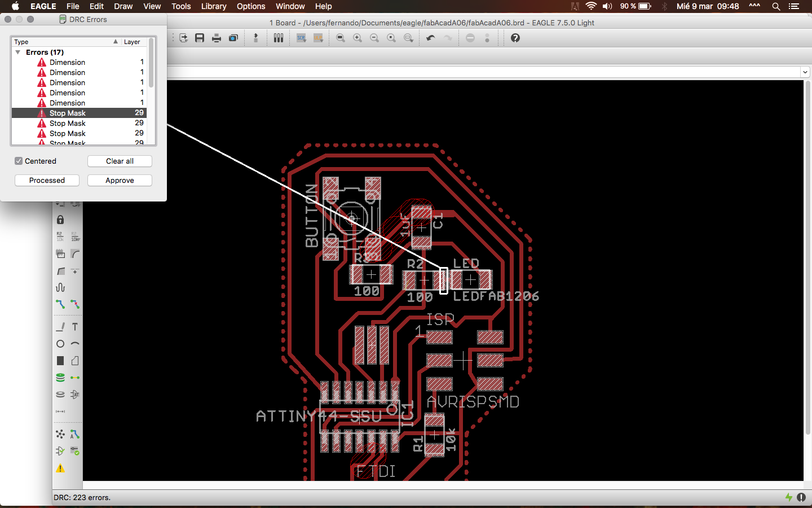
Task: Select the Circle drawing tool
Action: 60,344
